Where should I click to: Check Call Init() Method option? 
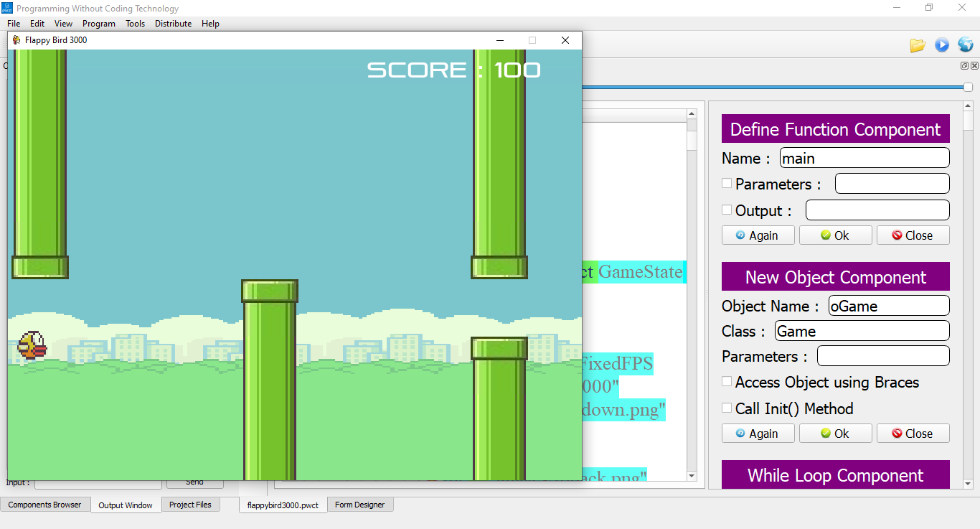coord(727,408)
